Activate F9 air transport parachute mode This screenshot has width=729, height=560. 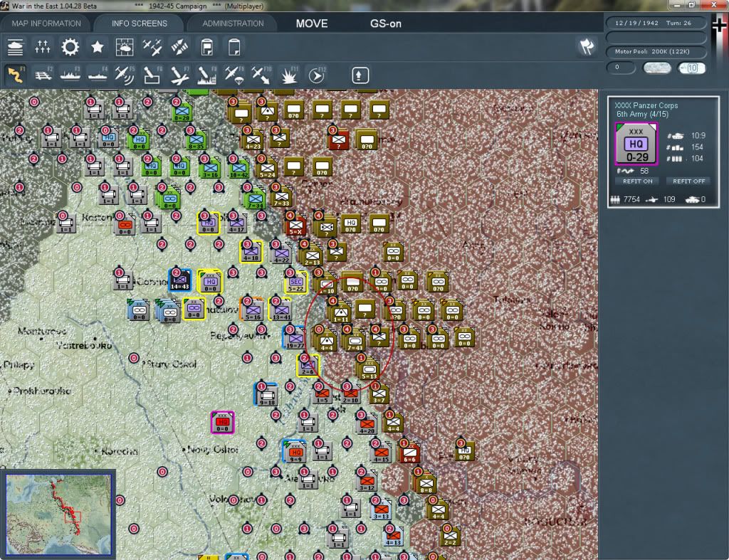click(234, 75)
